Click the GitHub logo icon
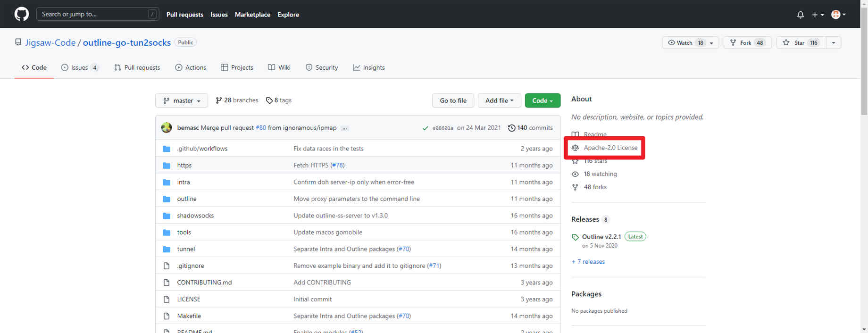868x333 pixels. (21, 14)
